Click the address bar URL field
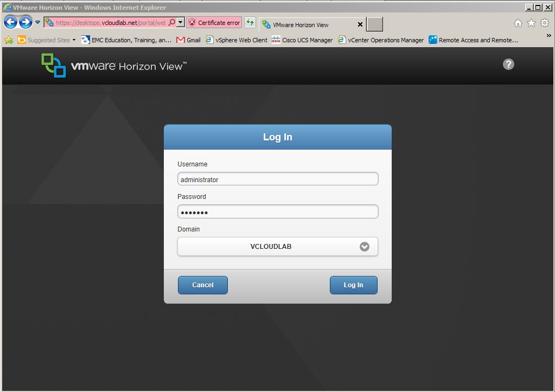 pos(111,23)
